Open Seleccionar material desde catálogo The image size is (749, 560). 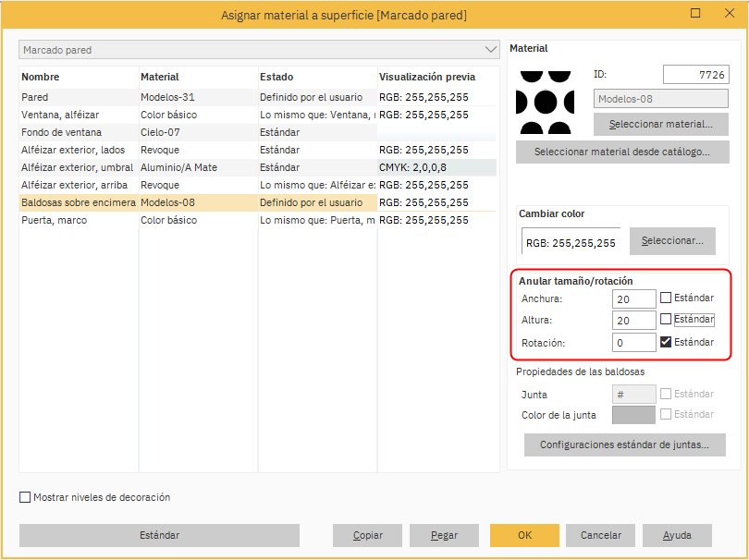click(622, 152)
